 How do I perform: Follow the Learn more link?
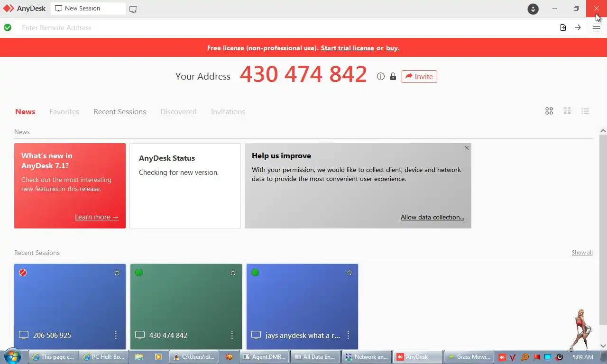[x=97, y=217]
